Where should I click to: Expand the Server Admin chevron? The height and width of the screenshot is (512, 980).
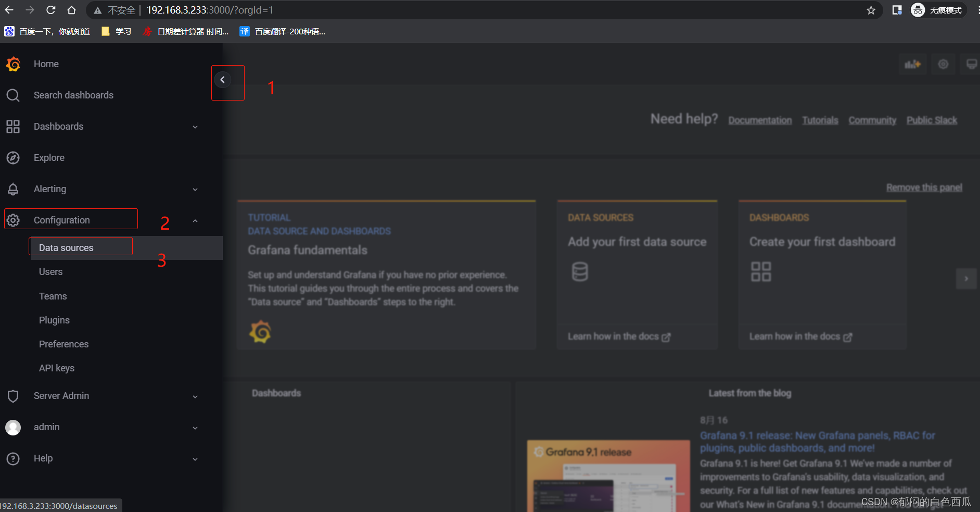click(195, 396)
